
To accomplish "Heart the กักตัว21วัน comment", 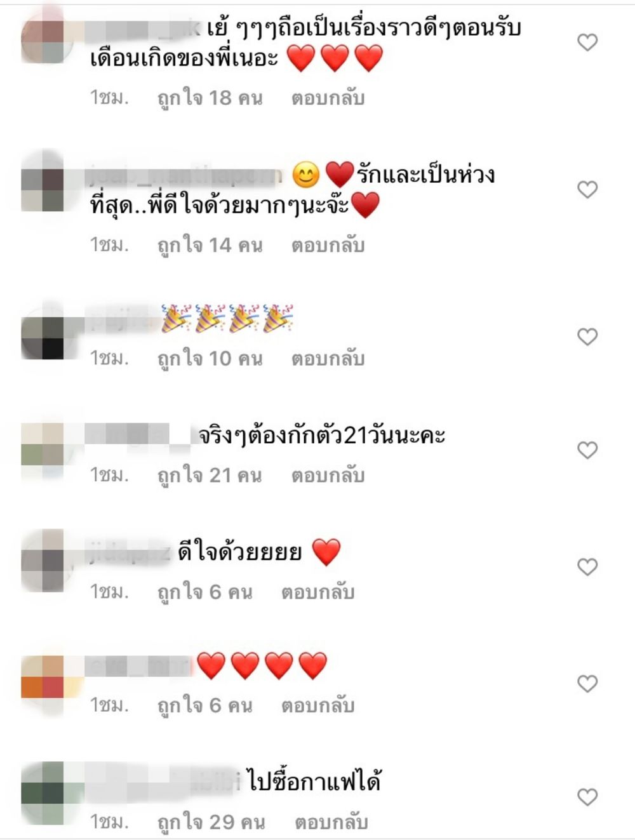I will click(x=587, y=450).
